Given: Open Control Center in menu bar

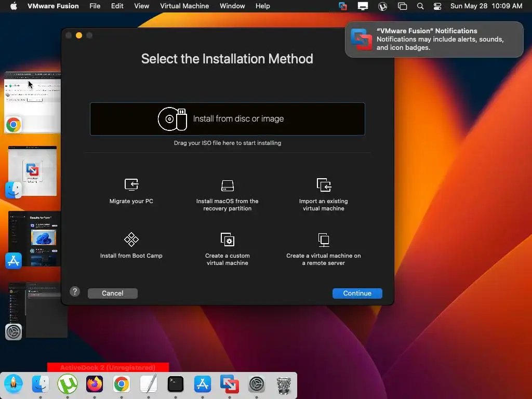Looking at the screenshot, I should click(x=437, y=6).
